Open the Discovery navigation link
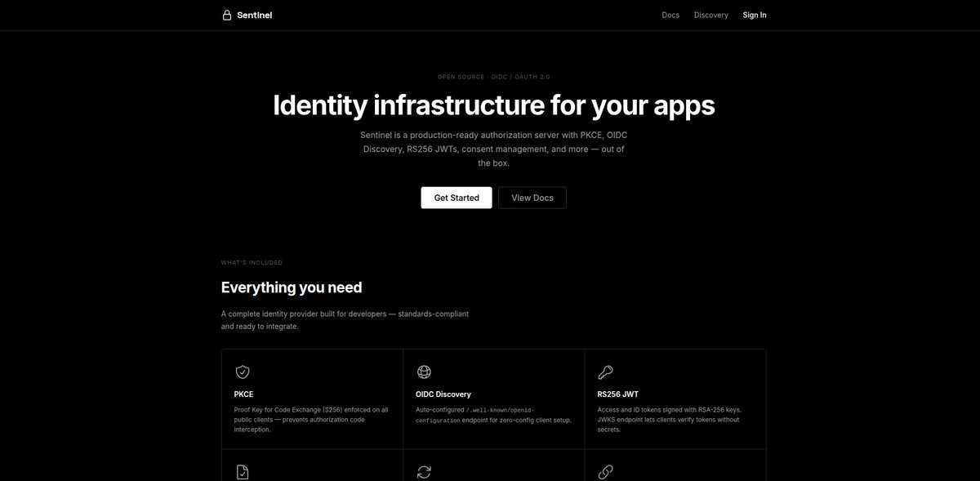 pos(711,15)
